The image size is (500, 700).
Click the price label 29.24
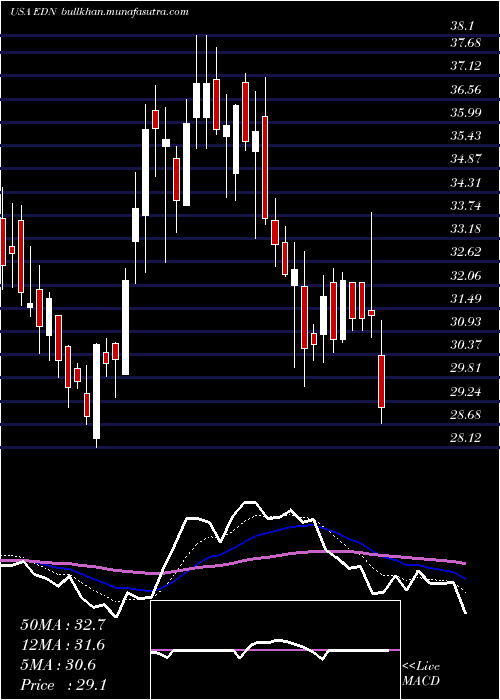466,392
